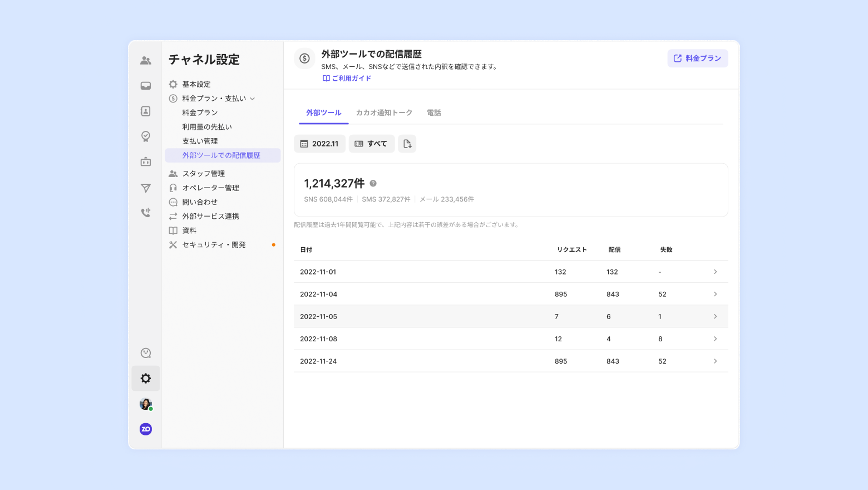This screenshot has width=868, height=490.
Task: Open user profile avatar in sidebar
Action: coord(146,404)
